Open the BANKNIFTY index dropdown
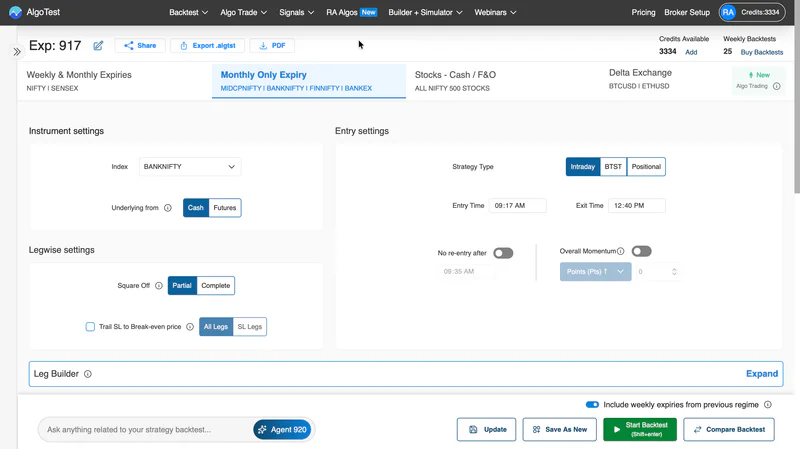Screen dimensions: 800x449 (x=190, y=167)
